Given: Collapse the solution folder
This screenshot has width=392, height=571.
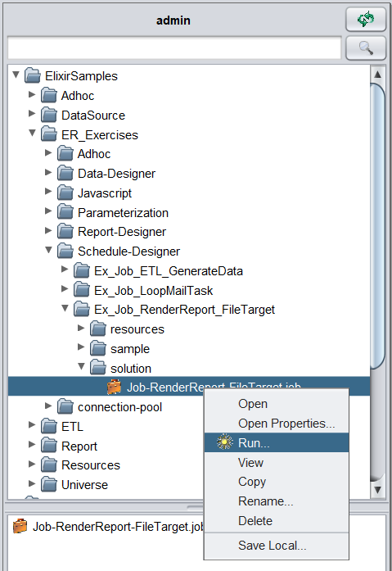Looking at the screenshot, I should 82,366.
